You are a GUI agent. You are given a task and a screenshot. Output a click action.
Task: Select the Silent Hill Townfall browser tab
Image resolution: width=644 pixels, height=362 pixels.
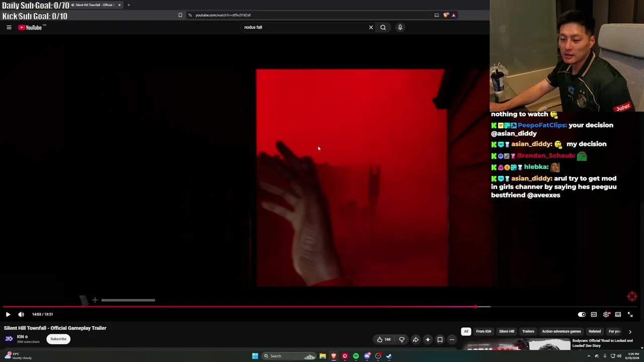[96, 5]
